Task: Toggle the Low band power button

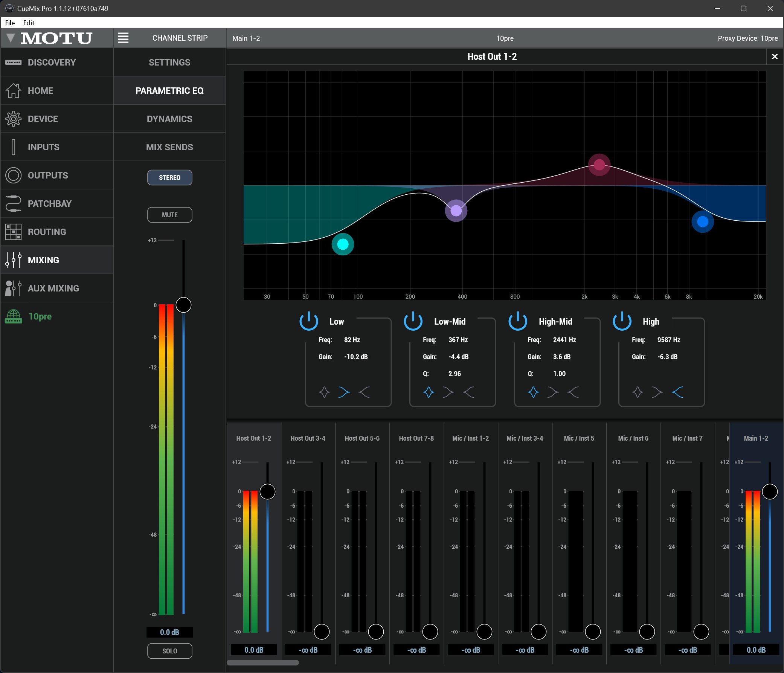Action: [309, 321]
